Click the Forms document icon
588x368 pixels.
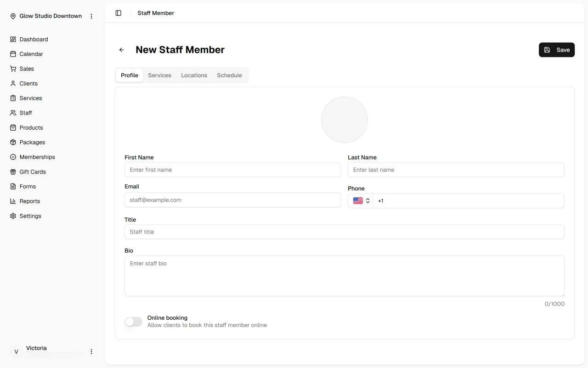[x=13, y=187]
